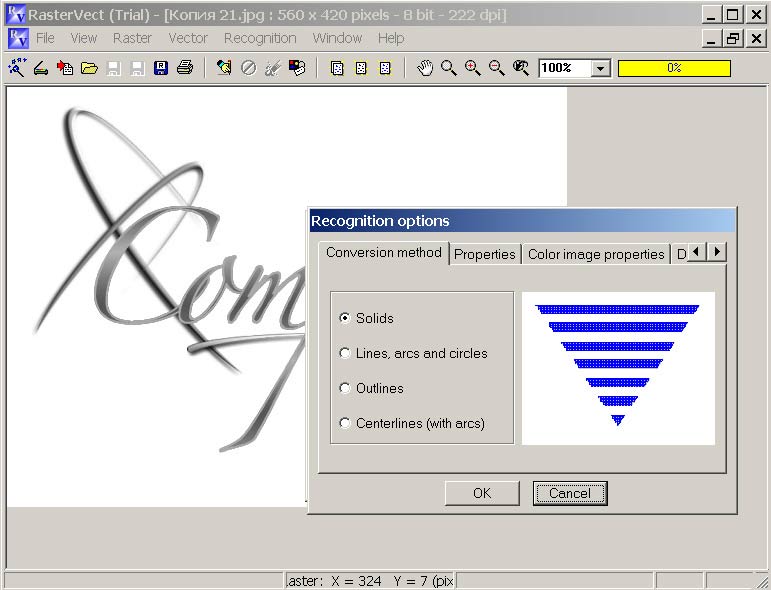Select the Outlines radio button

tap(346, 388)
